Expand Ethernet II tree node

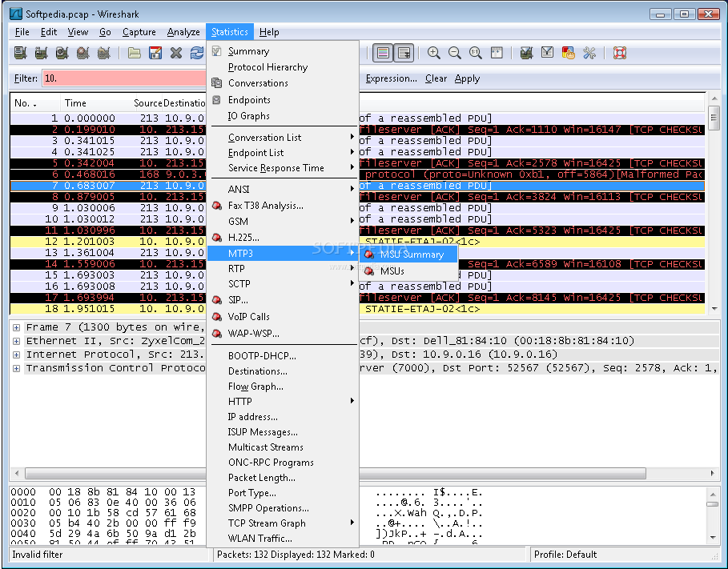(16, 341)
